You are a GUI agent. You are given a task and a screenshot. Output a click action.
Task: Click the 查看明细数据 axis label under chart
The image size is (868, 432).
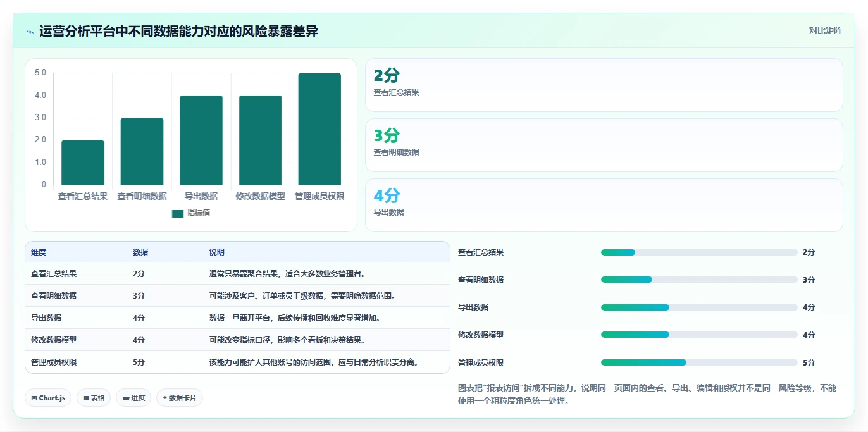pos(142,196)
